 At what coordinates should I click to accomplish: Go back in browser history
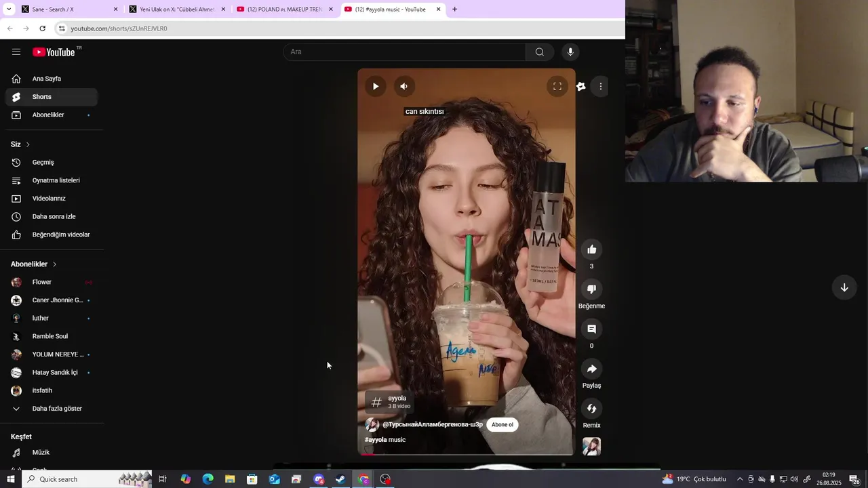tap(9, 28)
